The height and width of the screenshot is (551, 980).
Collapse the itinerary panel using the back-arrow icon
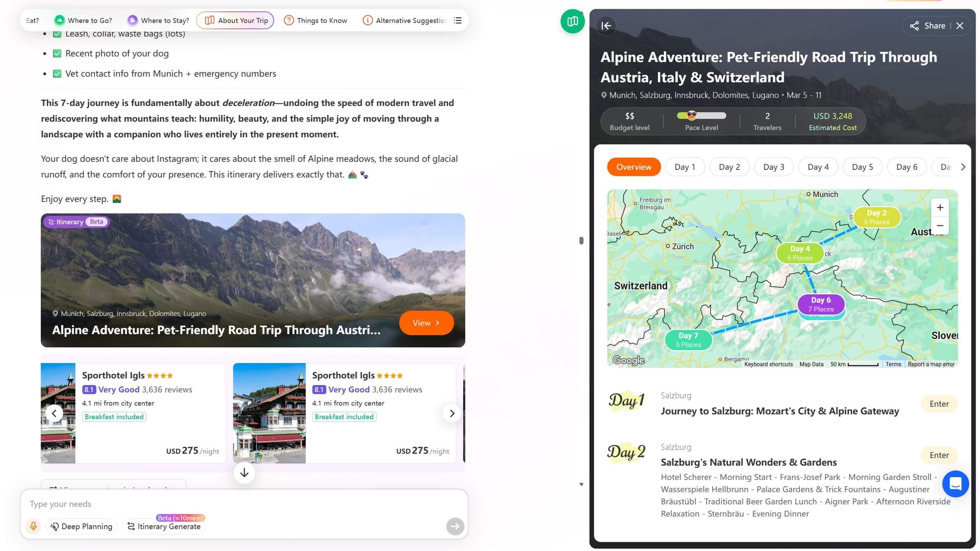(606, 25)
